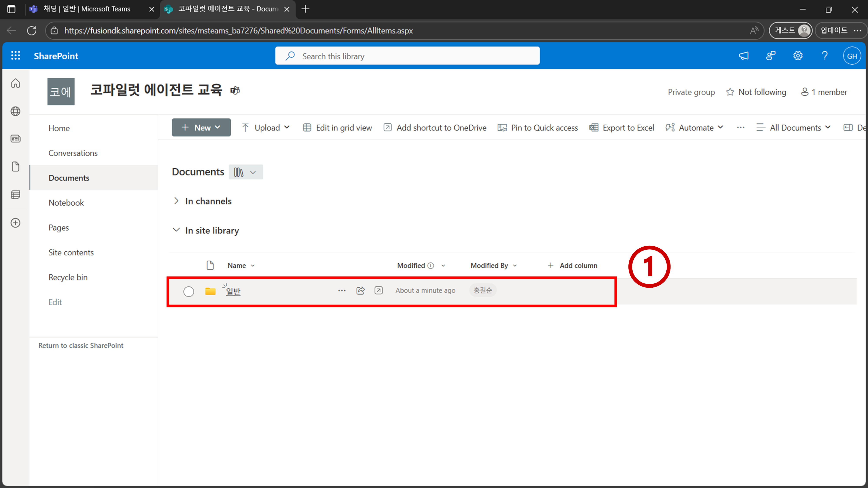Click the Create plus icon in left rail
The width and height of the screenshot is (868, 488).
[15, 223]
